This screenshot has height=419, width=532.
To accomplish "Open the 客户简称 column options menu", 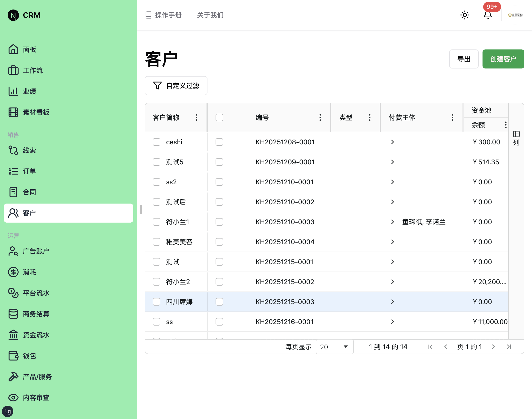I will click(196, 117).
